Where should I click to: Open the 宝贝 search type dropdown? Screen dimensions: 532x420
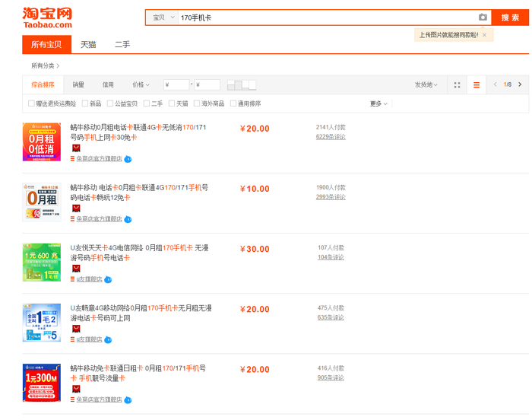coord(163,17)
